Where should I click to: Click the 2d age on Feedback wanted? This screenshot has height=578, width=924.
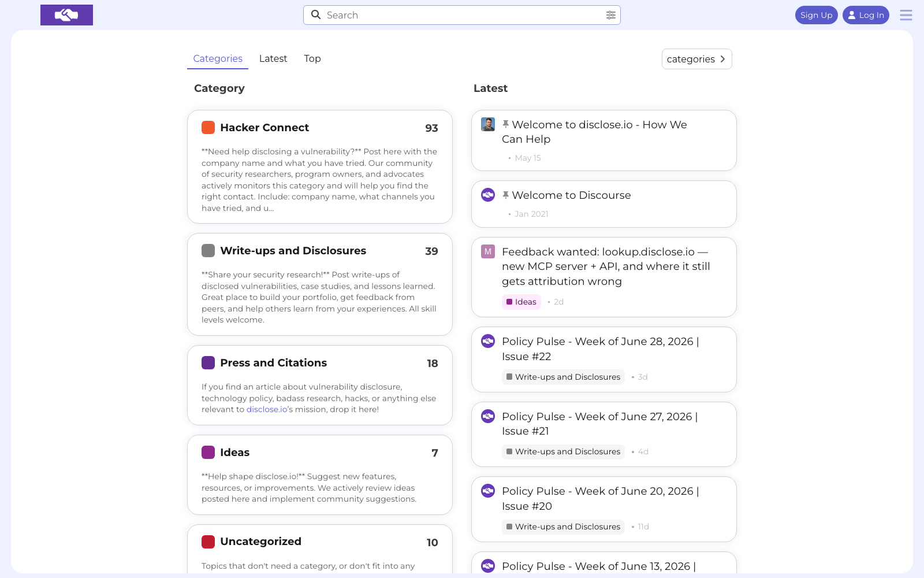click(x=558, y=302)
